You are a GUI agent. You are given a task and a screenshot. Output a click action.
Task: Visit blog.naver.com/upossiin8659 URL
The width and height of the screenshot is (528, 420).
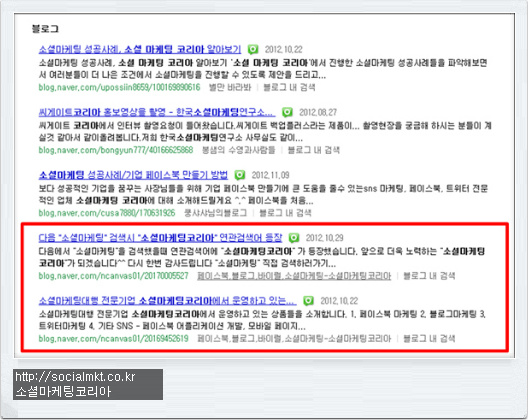coord(119,88)
